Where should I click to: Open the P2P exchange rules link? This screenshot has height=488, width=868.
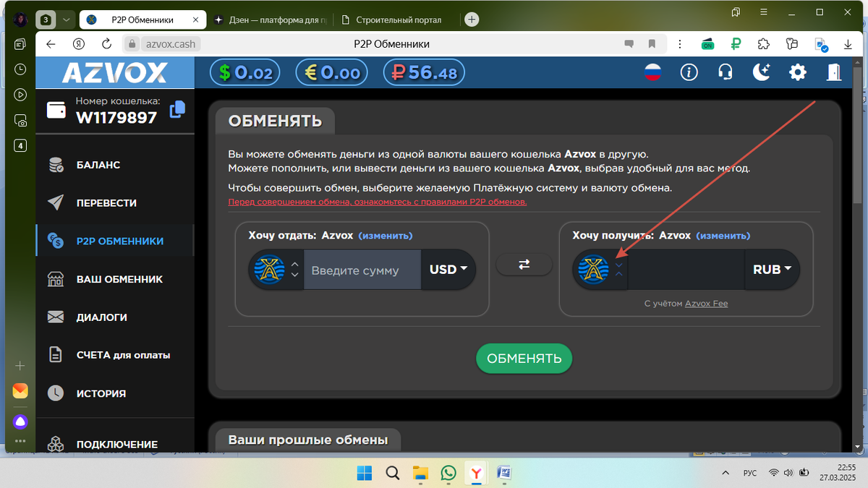tap(378, 202)
